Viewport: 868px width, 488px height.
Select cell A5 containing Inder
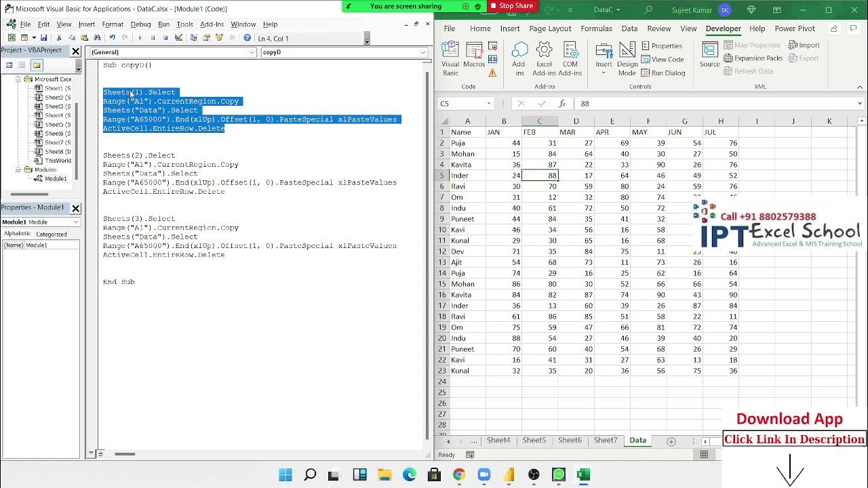[467, 176]
